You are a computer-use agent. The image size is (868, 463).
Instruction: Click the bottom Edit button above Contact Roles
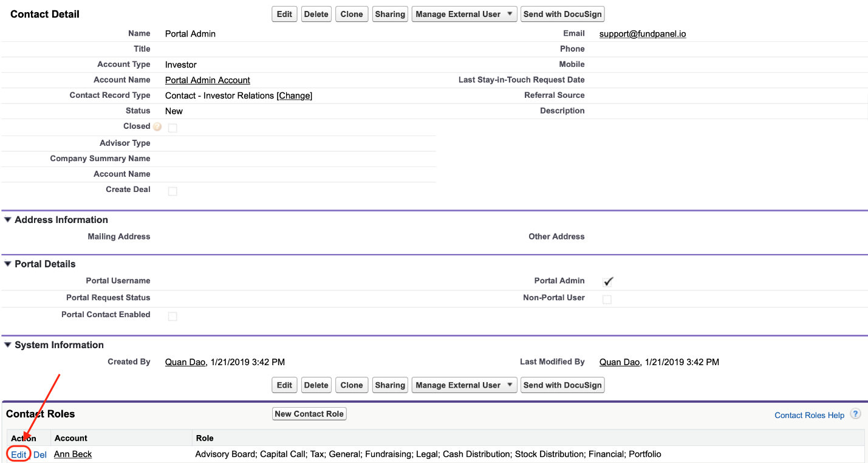pyautogui.click(x=285, y=385)
